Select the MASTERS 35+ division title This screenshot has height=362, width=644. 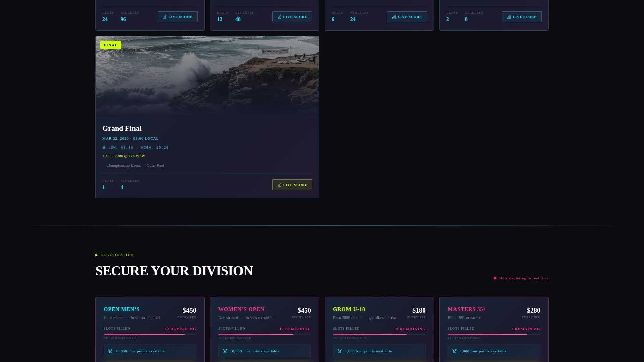click(x=467, y=309)
